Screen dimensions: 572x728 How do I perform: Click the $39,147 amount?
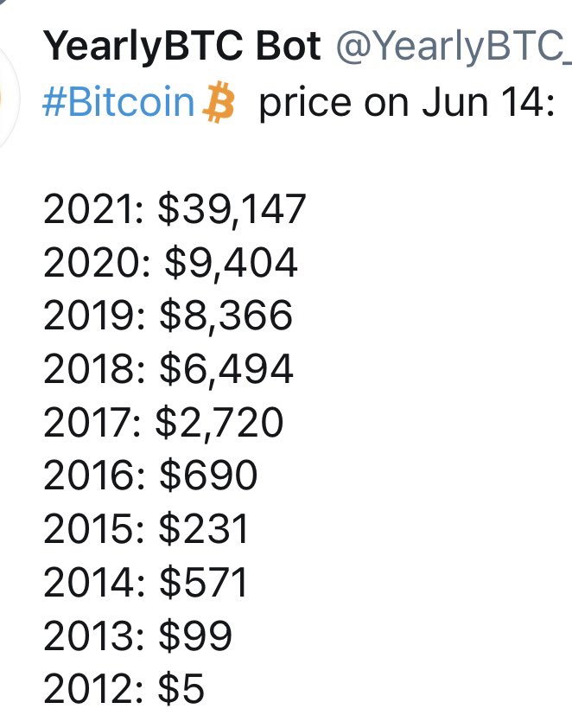pos(232,210)
